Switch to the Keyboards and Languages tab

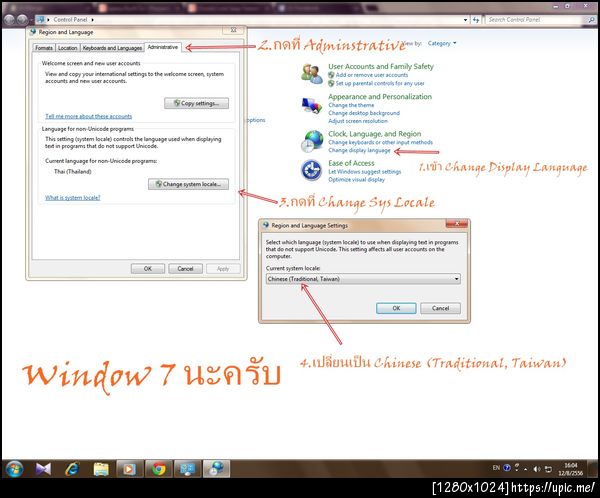pos(112,48)
